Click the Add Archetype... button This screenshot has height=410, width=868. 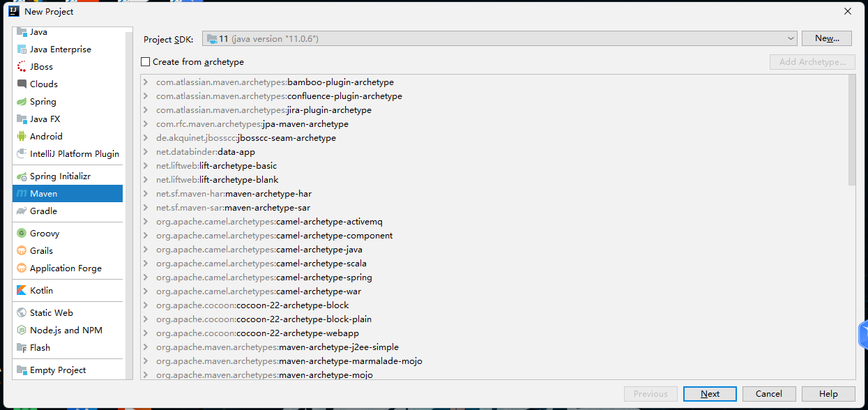(812, 62)
